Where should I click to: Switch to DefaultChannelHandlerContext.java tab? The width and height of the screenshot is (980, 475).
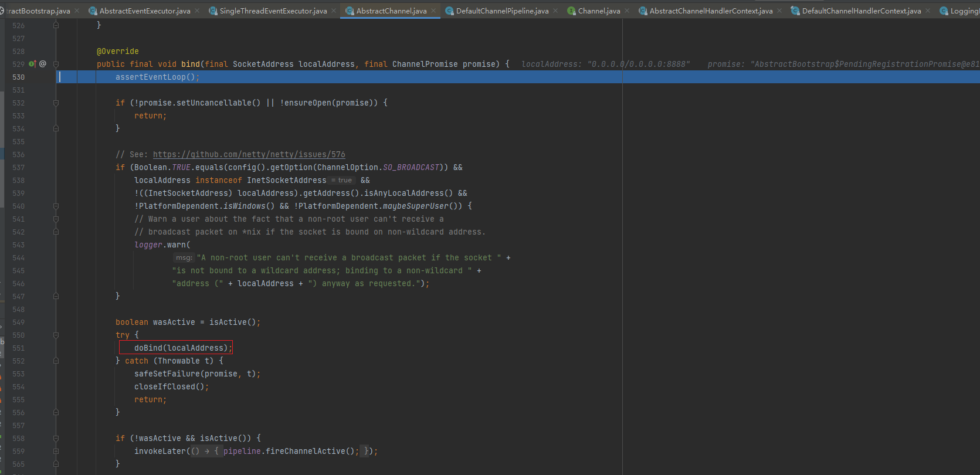[861, 11]
